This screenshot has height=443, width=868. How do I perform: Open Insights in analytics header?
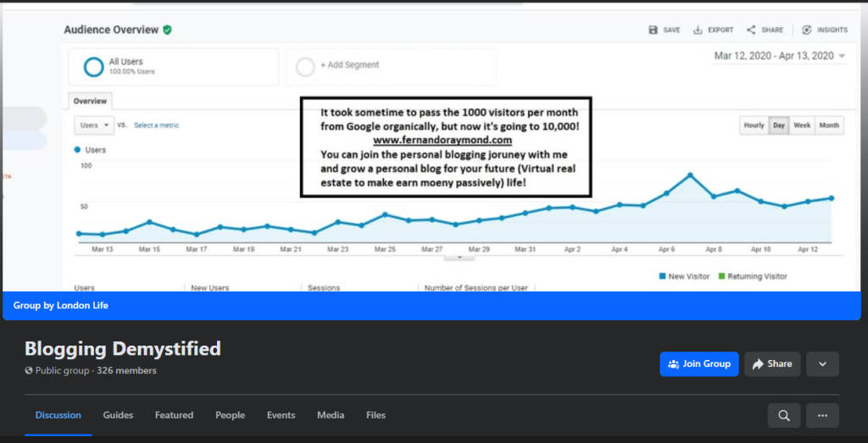[807, 30]
